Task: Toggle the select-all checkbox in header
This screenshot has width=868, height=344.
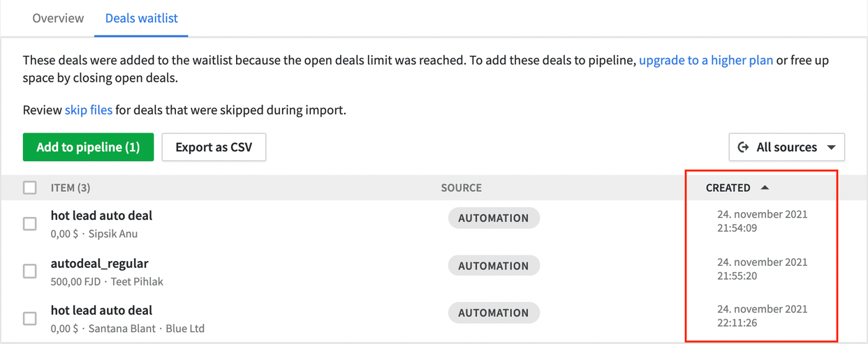Action: click(30, 188)
